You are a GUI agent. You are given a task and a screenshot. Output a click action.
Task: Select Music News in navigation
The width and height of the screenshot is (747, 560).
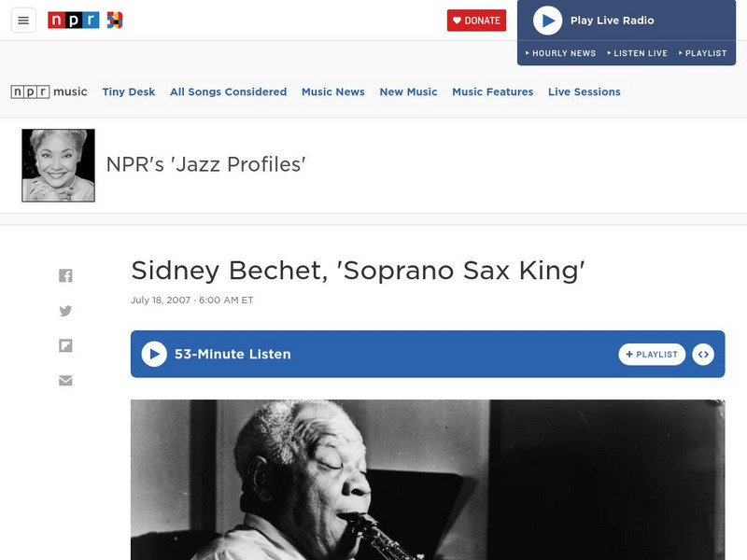click(332, 92)
